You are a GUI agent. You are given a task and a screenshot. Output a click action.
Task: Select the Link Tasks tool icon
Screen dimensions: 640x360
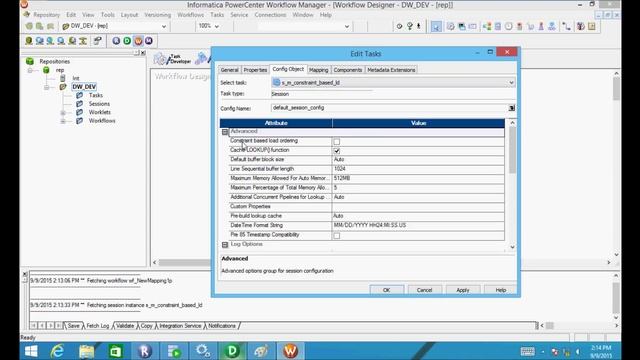[x=567, y=27]
